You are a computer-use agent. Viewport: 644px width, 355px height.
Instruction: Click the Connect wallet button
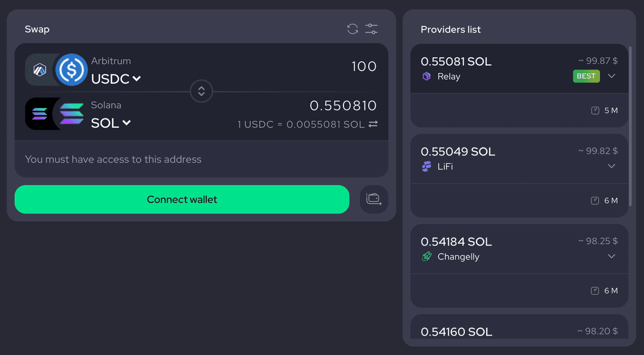tap(182, 199)
